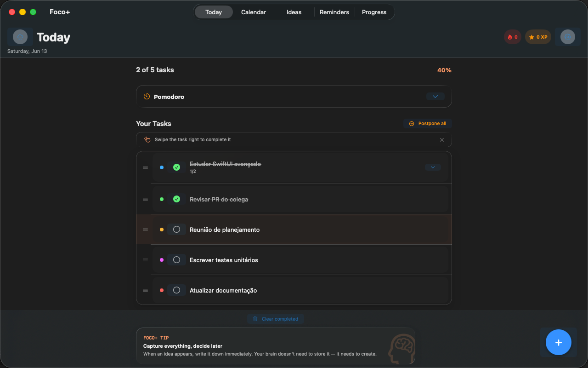Open the Progress tab
This screenshot has width=588, height=368.
pos(374,12)
